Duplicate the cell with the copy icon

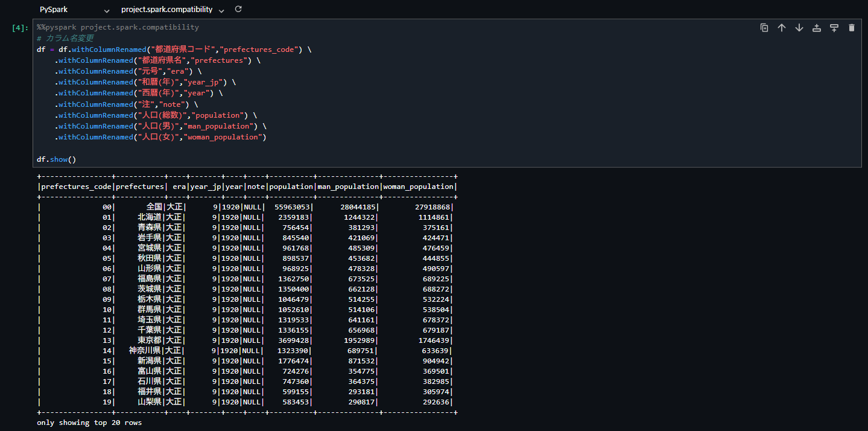pos(764,28)
